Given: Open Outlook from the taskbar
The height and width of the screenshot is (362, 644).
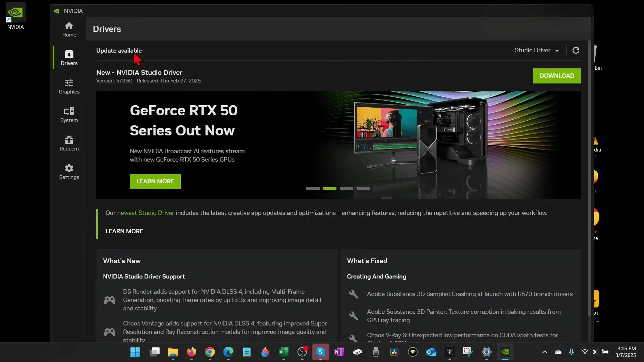Looking at the screenshot, I should pyautogui.click(x=431, y=352).
